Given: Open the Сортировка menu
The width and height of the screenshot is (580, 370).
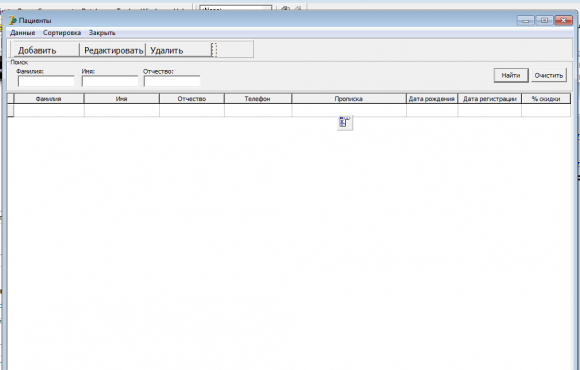Looking at the screenshot, I should [x=62, y=33].
